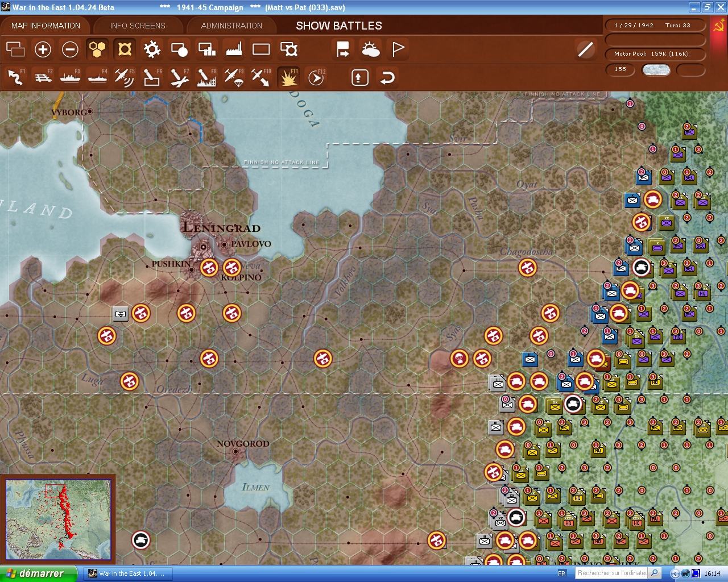Select the F3 naval transport ship icon
This screenshot has height=582, width=728.
(70, 77)
